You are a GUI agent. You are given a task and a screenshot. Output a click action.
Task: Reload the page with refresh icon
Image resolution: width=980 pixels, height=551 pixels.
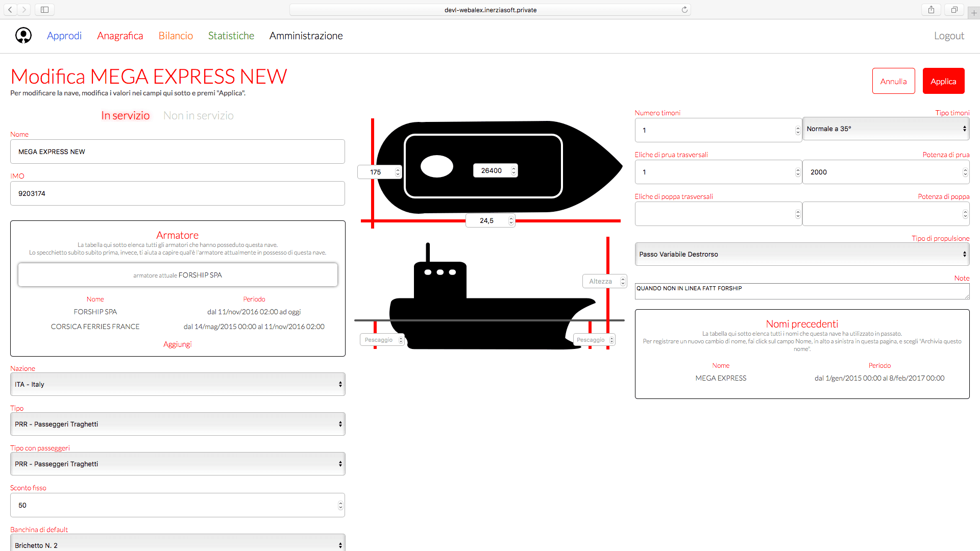click(684, 10)
